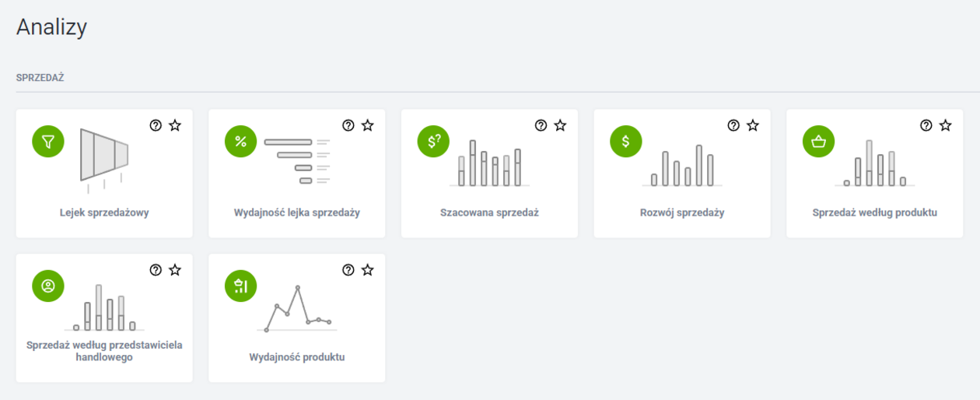This screenshot has height=400, width=980.
Task: Click the basket icon on Sprzedaż według produktu
Action: [x=818, y=142]
